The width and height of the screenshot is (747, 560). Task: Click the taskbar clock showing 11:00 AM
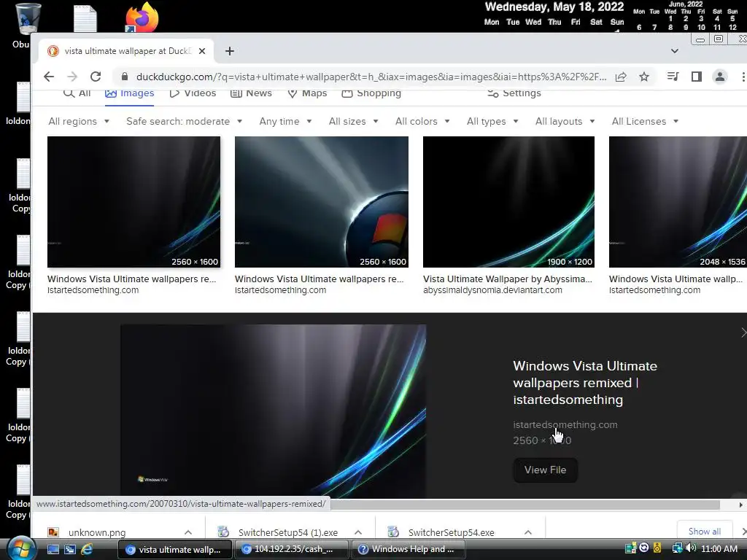pos(719,549)
